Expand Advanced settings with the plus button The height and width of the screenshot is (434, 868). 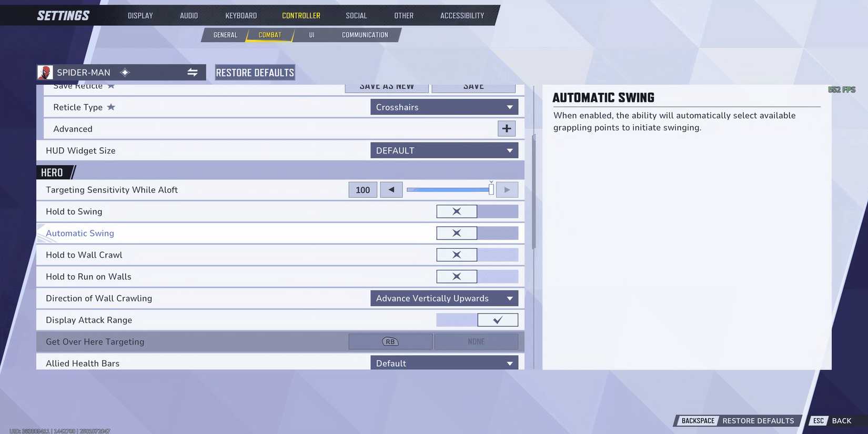click(507, 128)
